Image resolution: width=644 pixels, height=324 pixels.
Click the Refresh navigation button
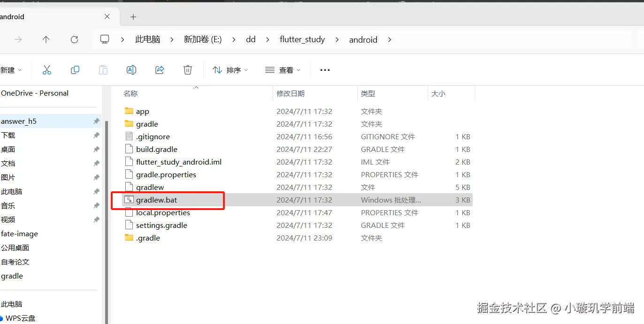[x=74, y=40]
